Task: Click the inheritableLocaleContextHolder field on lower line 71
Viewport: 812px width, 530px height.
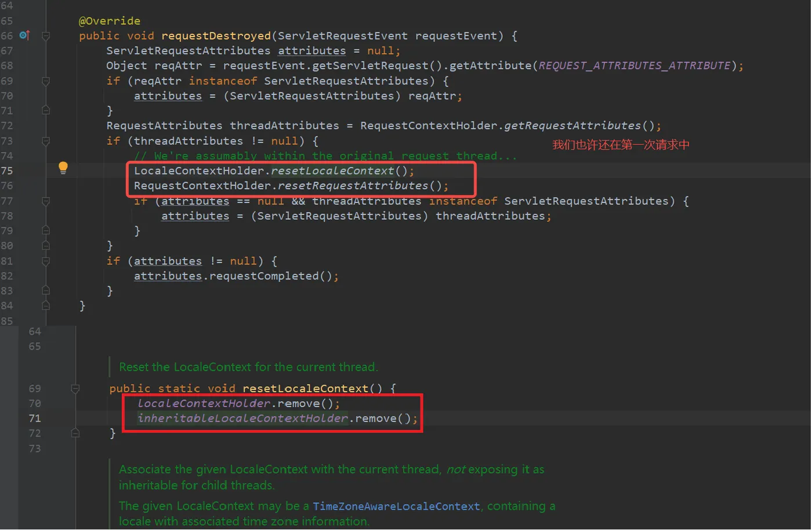Action: tap(242, 419)
